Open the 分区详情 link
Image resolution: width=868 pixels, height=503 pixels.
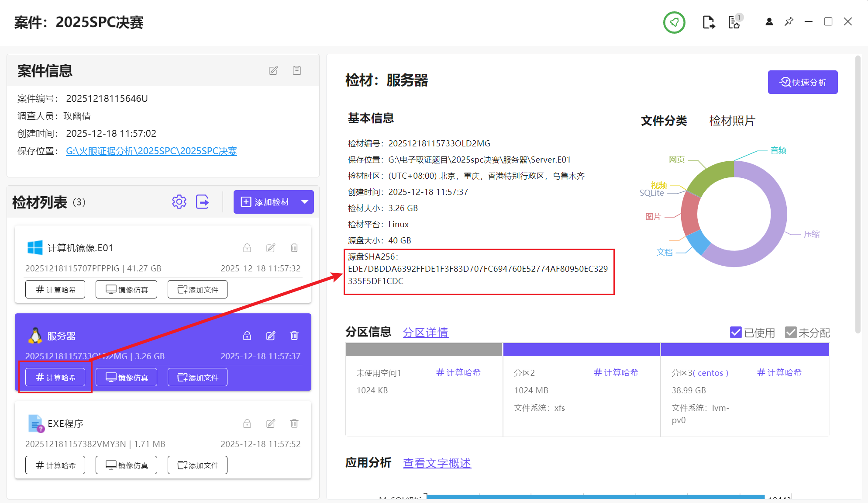pyautogui.click(x=425, y=333)
